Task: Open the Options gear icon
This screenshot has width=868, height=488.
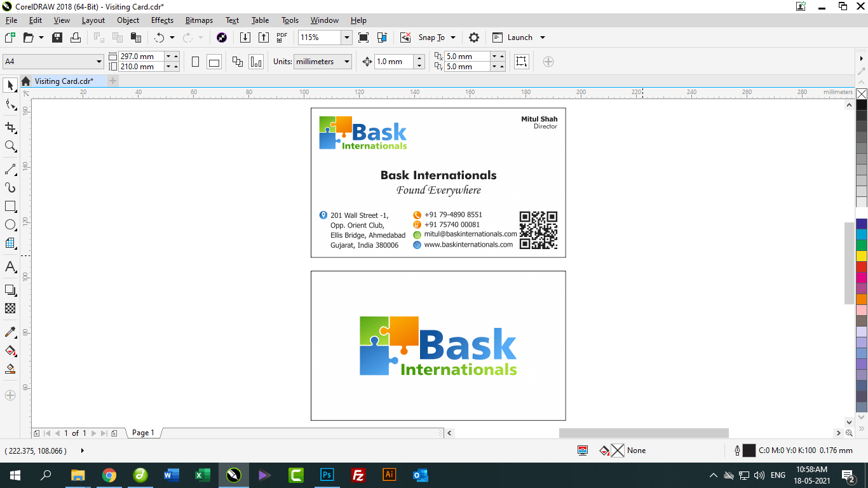Action: (474, 37)
